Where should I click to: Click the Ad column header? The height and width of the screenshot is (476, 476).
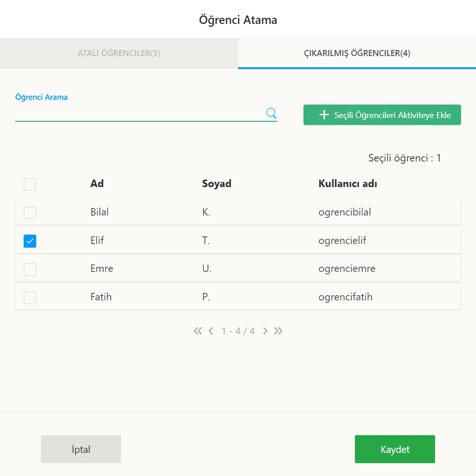tap(97, 183)
